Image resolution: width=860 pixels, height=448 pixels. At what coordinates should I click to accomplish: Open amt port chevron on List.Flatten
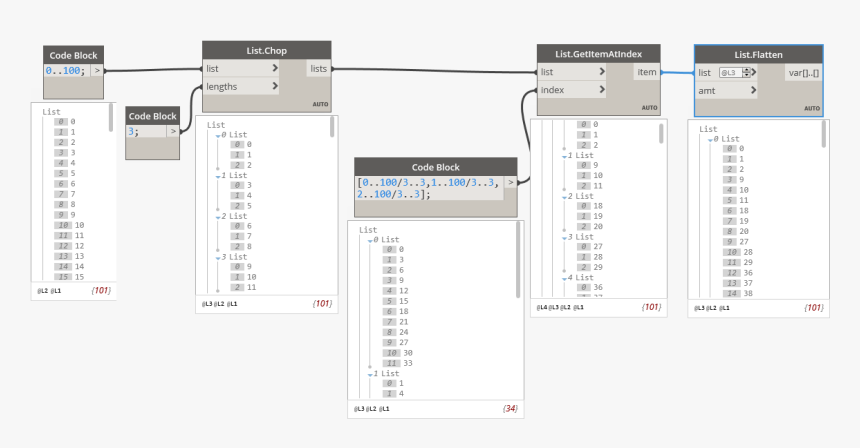(754, 90)
